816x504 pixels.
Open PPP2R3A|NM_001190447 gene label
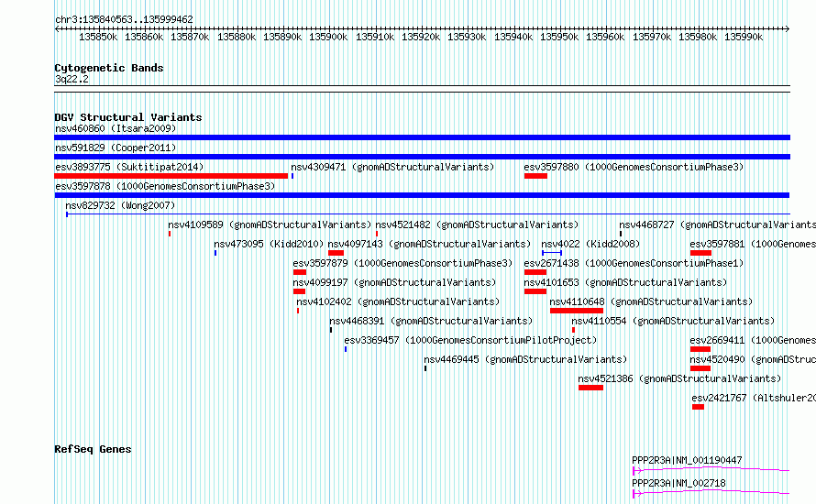[x=687, y=460]
